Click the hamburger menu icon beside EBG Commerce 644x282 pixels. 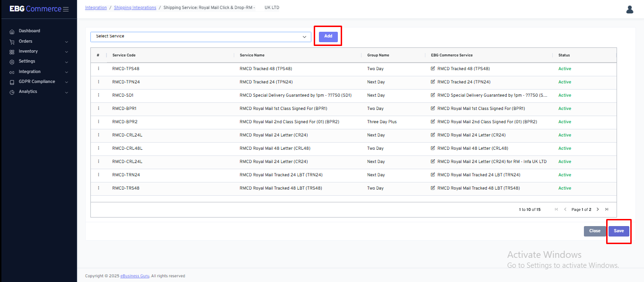click(x=66, y=9)
